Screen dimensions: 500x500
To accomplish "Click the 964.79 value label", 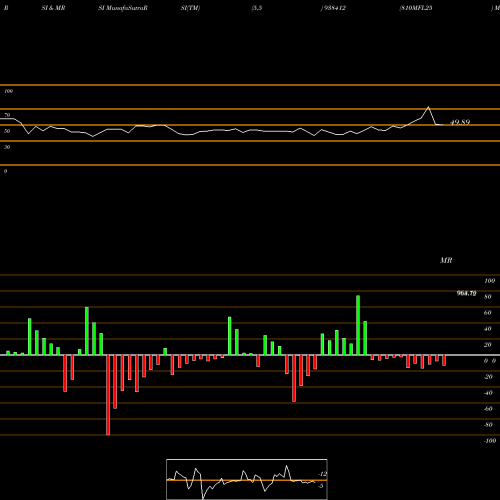I will pos(466,293).
